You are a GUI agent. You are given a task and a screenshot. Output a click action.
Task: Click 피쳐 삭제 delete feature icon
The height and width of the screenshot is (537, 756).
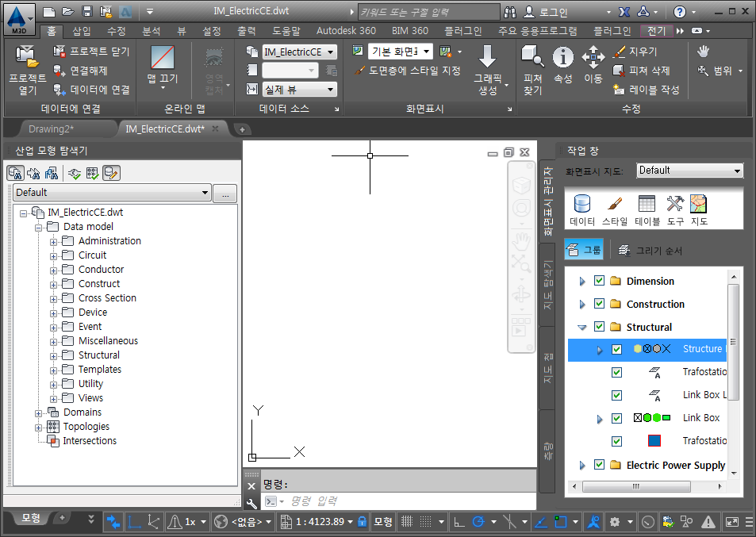(x=619, y=71)
